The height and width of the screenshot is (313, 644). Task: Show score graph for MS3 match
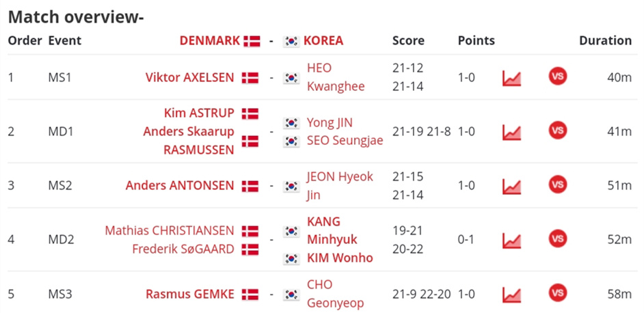512,295
